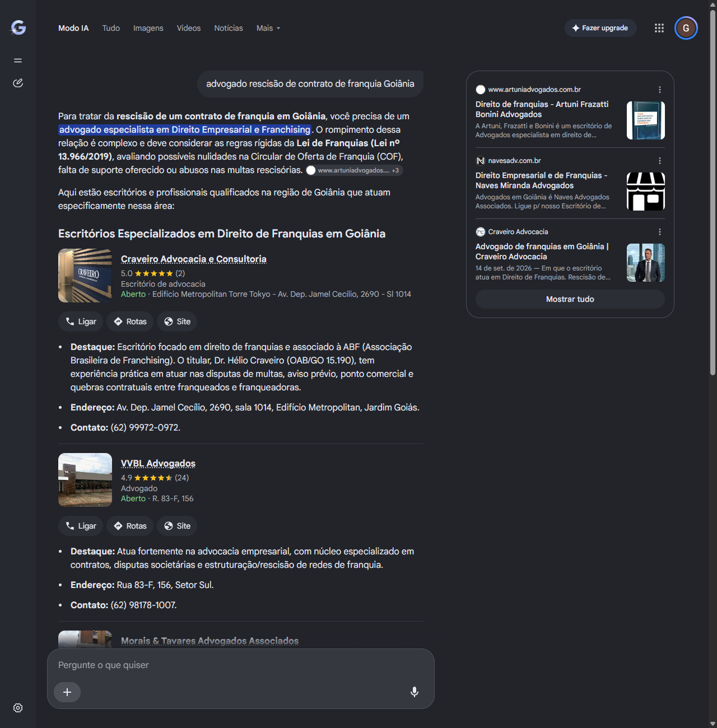Open options for Craveiro Advocacia source

point(660,232)
